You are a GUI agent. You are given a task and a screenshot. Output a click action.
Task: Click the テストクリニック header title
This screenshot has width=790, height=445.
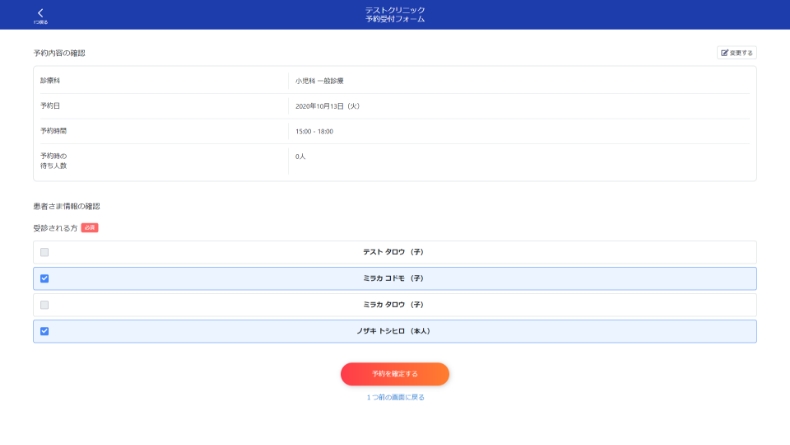tap(395, 9)
